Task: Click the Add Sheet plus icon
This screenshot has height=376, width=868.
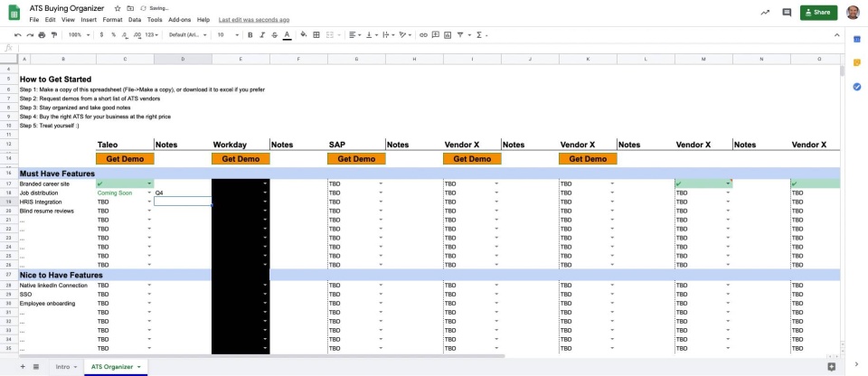Action: pos(23,367)
